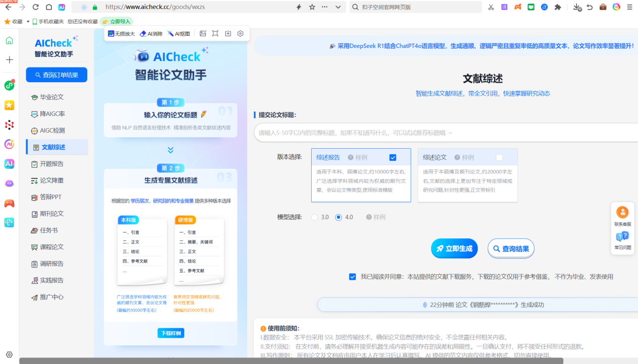Open the 样例 link beside model selection
Image resolution: width=638 pixels, height=364 pixels.
[376, 217]
